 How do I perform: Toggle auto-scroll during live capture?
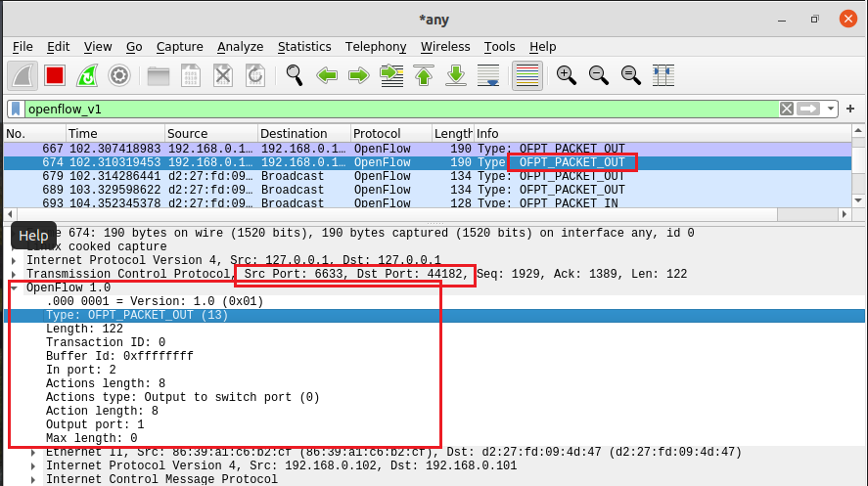coord(488,75)
